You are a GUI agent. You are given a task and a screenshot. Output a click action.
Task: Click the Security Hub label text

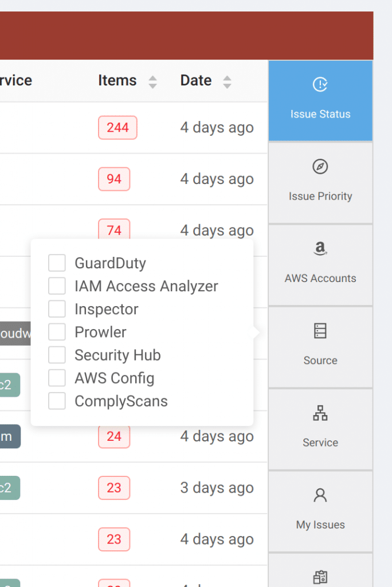[x=117, y=355]
